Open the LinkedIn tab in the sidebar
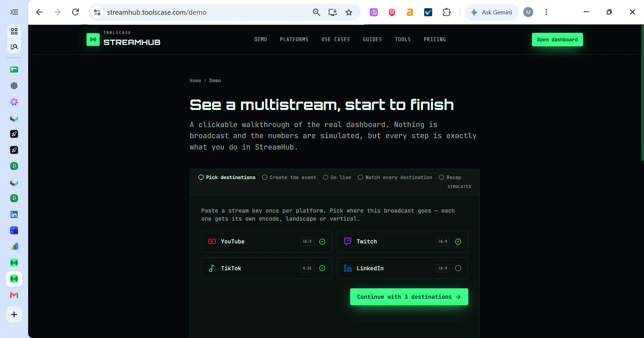This screenshot has width=644, height=338. click(x=14, y=215)
